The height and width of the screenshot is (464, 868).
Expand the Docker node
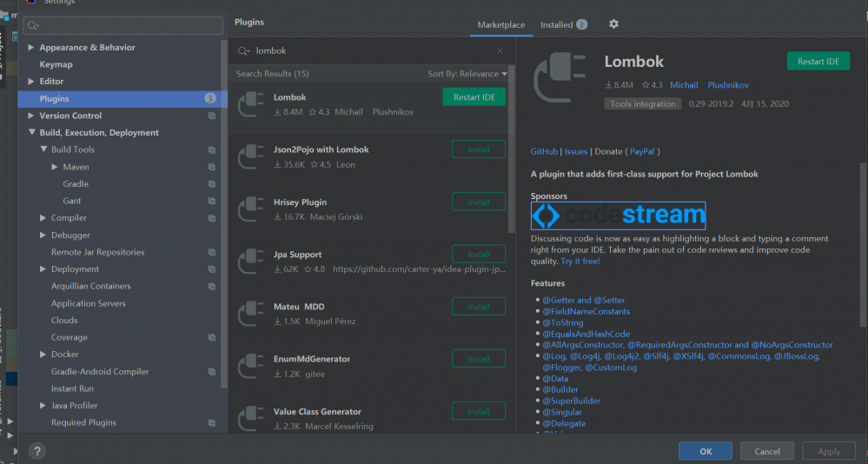pos(43,355)
